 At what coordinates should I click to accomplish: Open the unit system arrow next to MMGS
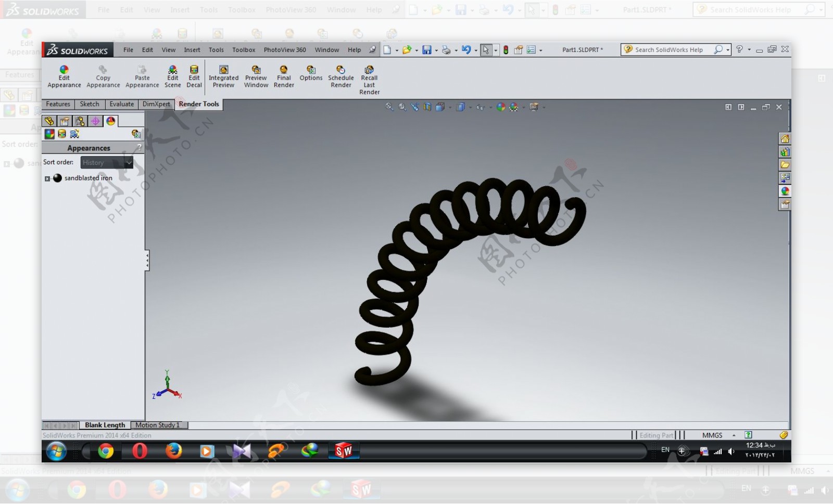734,435
